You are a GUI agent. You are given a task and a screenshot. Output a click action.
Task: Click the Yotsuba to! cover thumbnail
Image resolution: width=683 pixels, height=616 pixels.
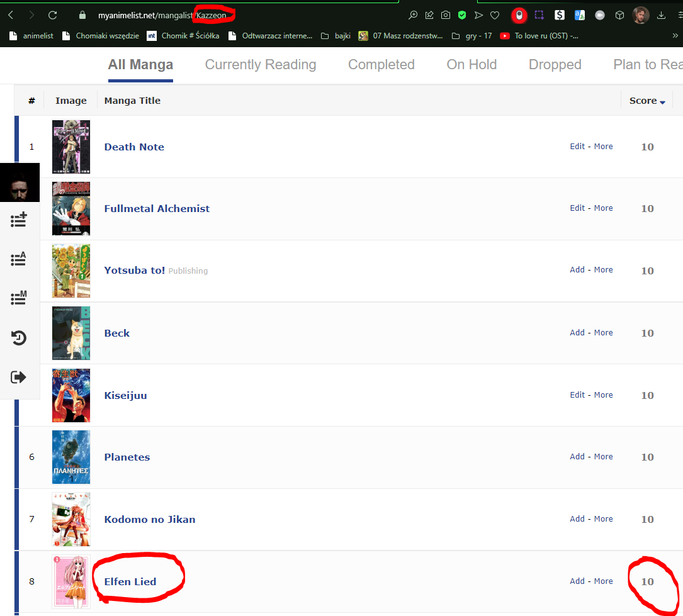coord(71,271)
